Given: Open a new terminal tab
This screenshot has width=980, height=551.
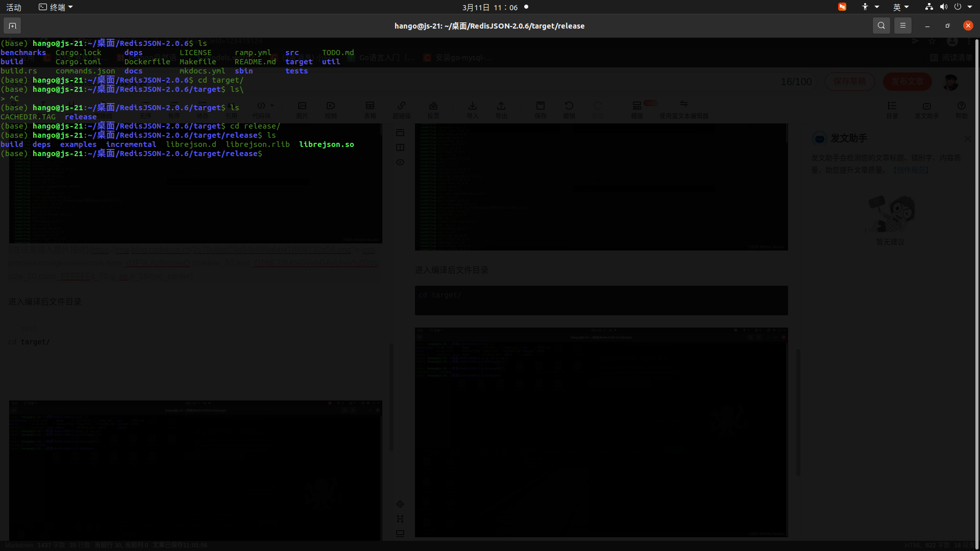Looking at the screenshot, I should pyautogui.click(x=12, y=26).
